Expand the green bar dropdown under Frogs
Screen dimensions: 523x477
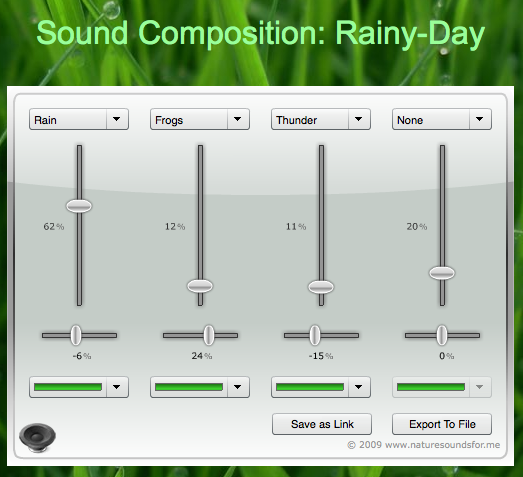coord(200,387)
